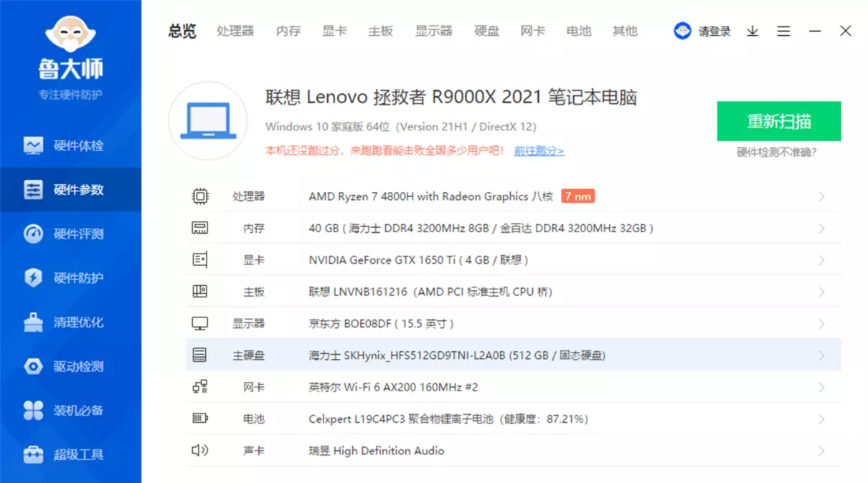
Task: Click the 鲁大师 mascot logo
Action: 70,34
